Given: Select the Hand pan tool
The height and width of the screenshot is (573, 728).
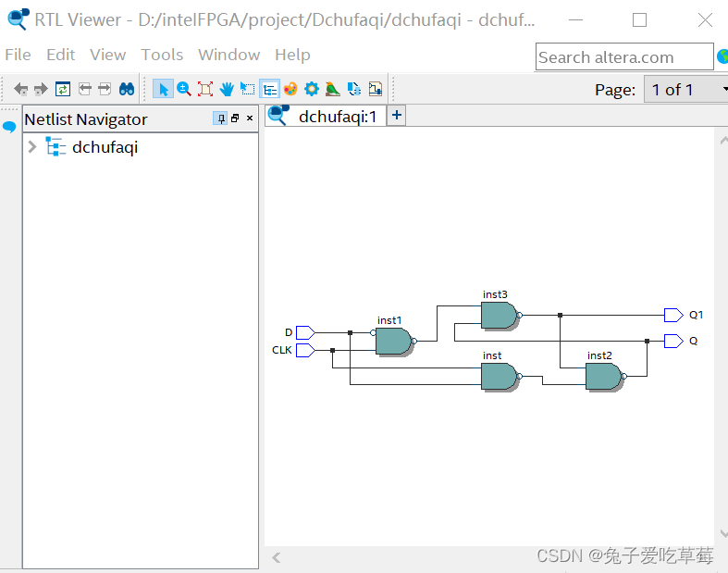Looking at the screenshot, I should pos(227,89).
